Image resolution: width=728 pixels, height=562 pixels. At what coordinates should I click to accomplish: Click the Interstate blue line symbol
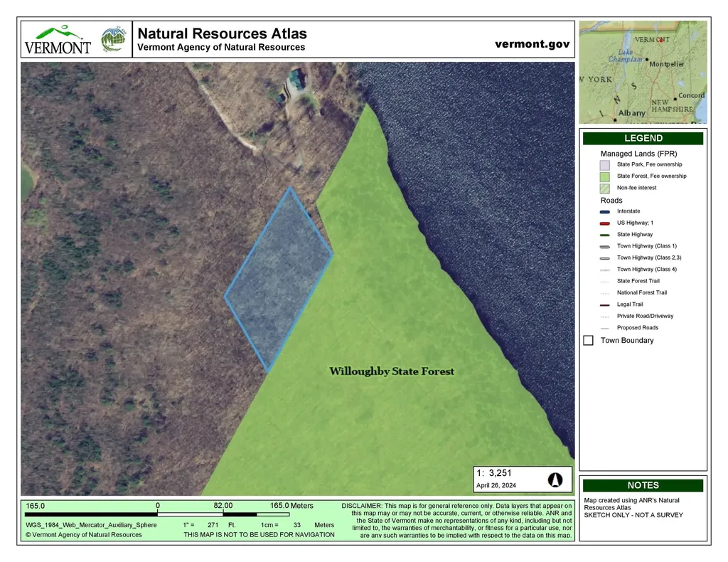pos(604,211)
